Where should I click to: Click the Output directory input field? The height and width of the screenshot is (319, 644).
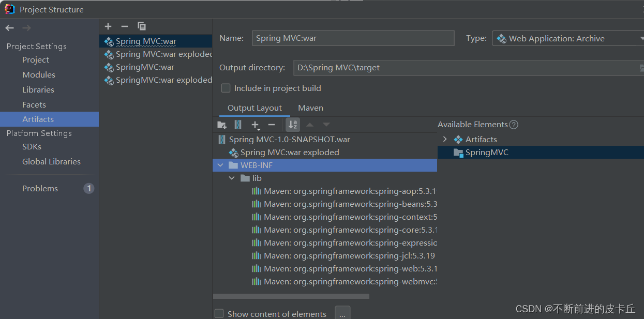point(468,68)
